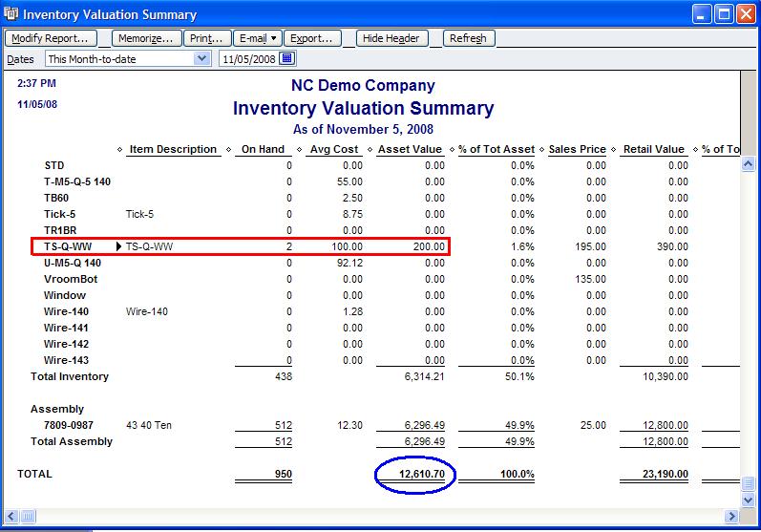Image resolution: width=761 pixels, height=532 pixels.
Task: Click the diamond marker before Sales Price column
Action: pos(542,150)
